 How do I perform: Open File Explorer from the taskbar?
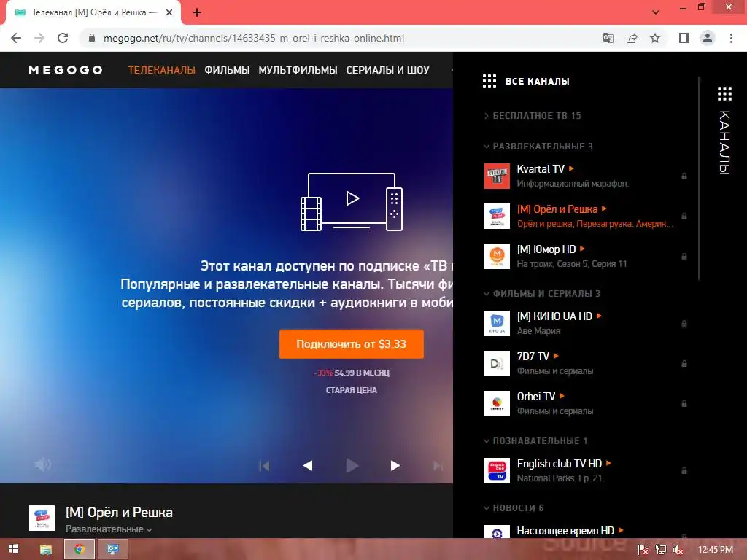[46, 550]
